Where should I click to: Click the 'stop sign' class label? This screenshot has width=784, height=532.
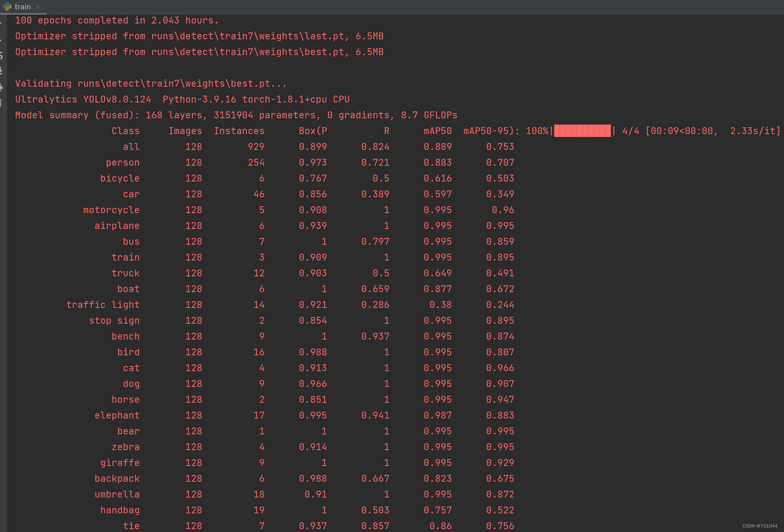pyautogui.click(x=114, y=320)
